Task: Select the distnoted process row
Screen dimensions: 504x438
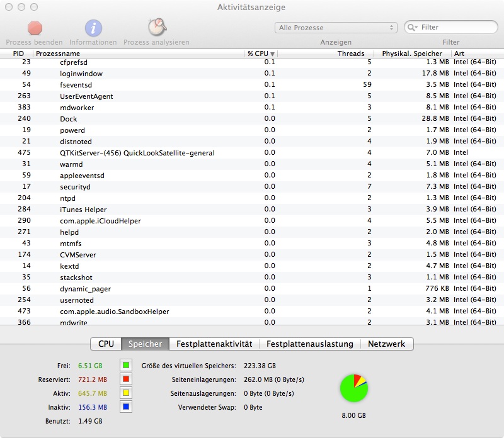Action: (x=252, y=142)
